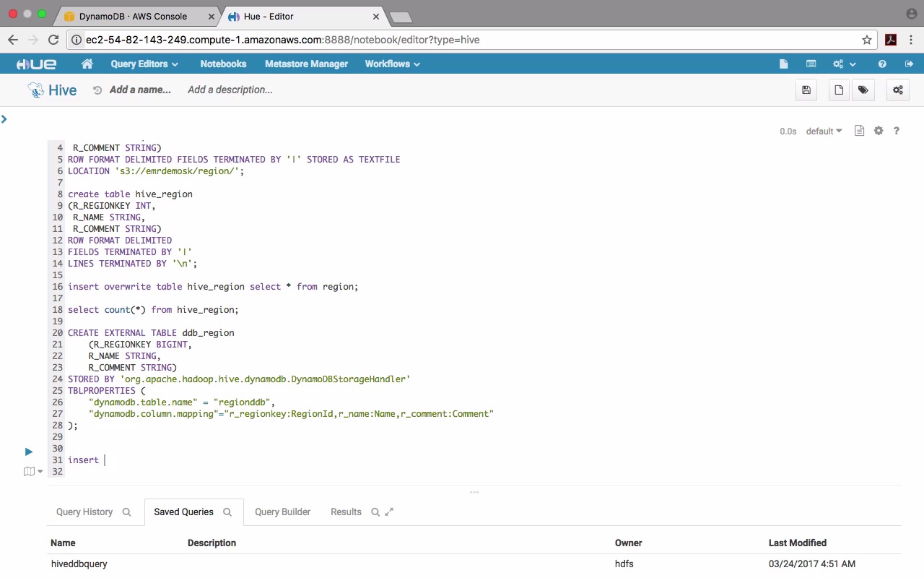Click the editor help question mark

(897, 131)
